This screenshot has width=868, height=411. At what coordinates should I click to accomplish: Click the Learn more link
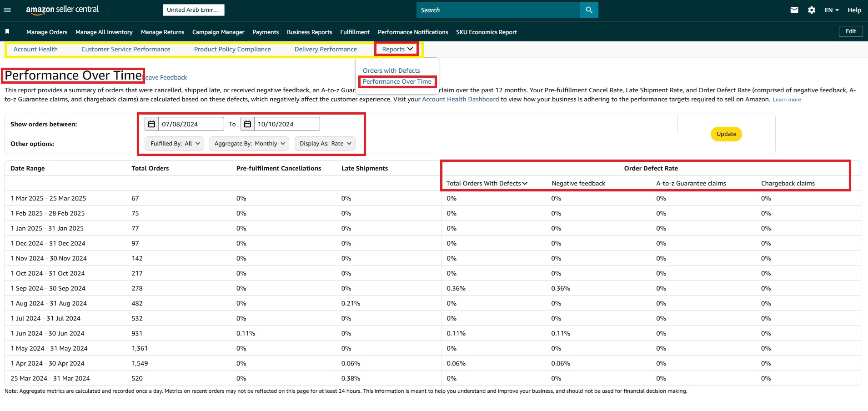pyautogui.click(x=787, y=100)
